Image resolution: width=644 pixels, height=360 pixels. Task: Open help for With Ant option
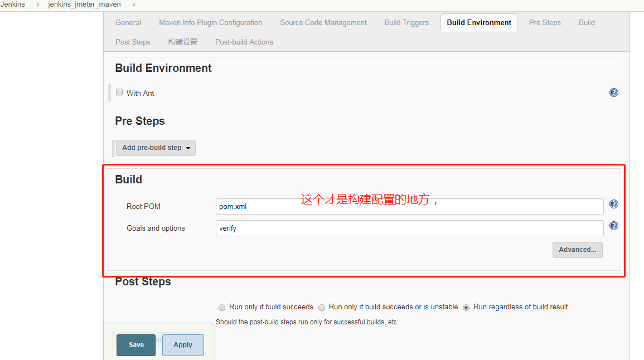click(x=614, y=93)
